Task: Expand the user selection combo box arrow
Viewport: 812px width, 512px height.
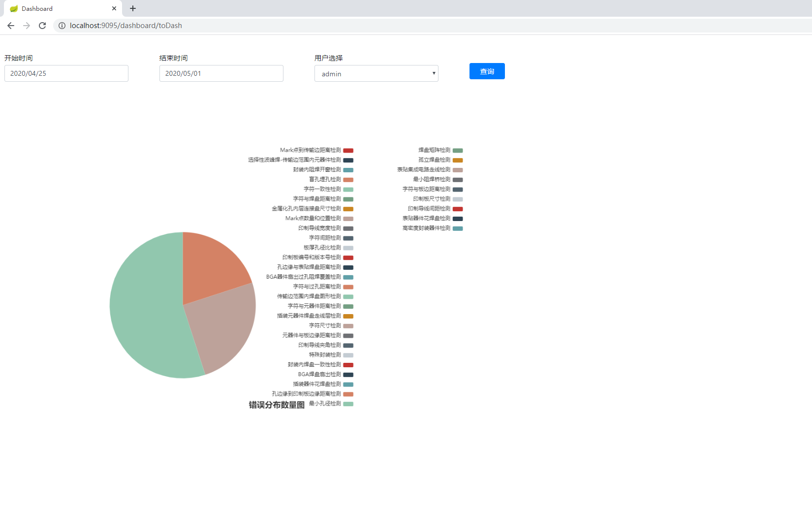Action: (x=434, y=73)
